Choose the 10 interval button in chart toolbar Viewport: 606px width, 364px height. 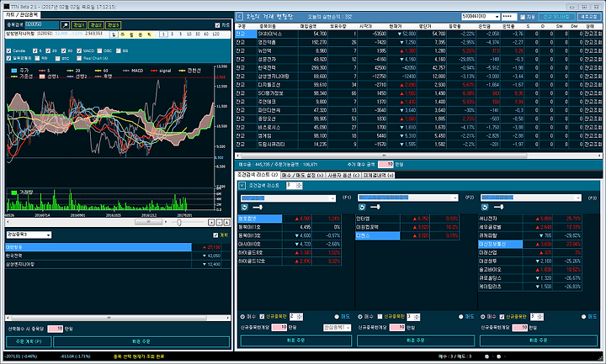coord(189,34)
